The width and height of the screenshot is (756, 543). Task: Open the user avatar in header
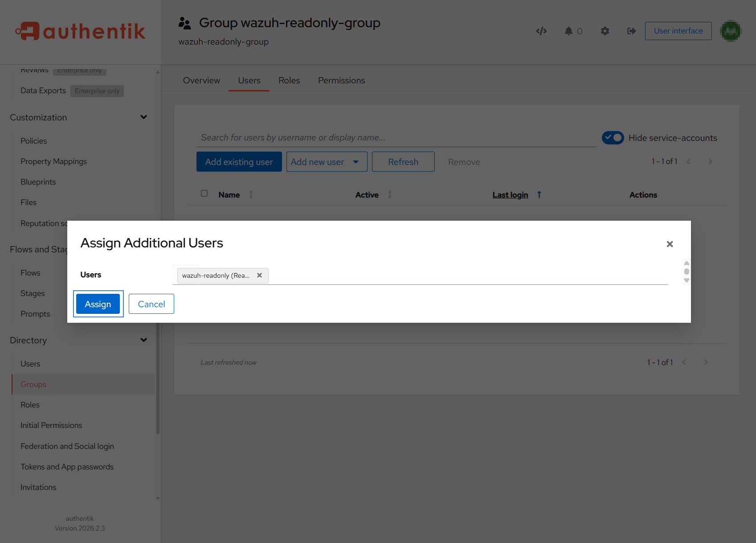731,31
